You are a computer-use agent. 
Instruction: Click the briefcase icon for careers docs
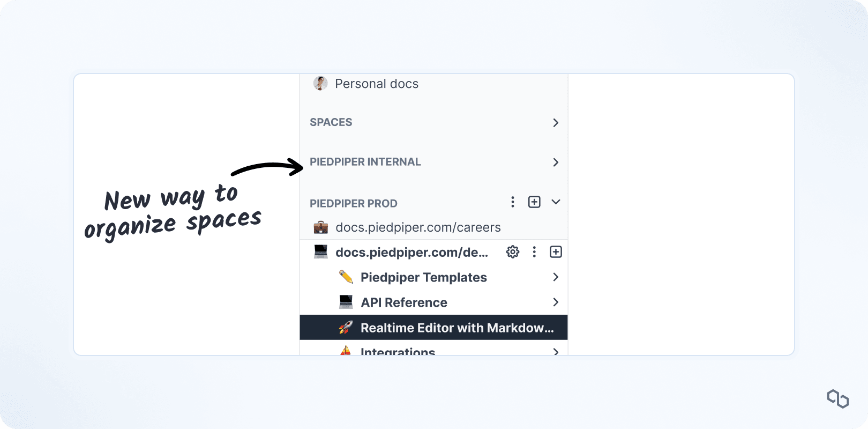[320, 227]
